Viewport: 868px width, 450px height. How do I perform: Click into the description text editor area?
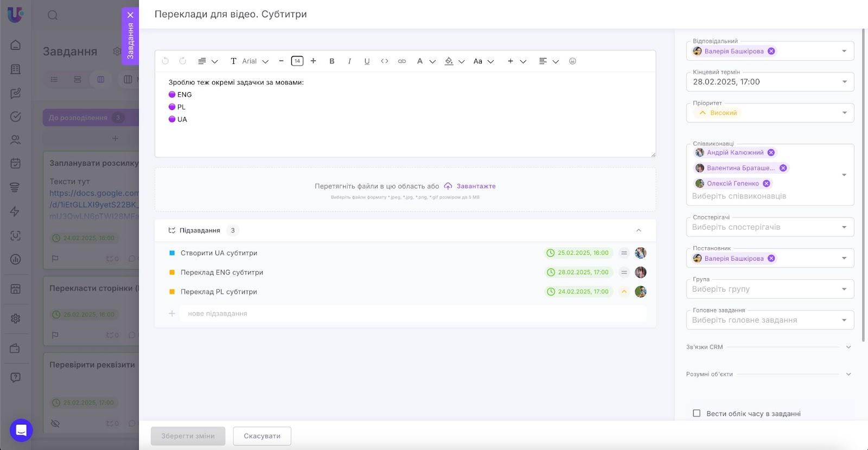tap(405, 114)
